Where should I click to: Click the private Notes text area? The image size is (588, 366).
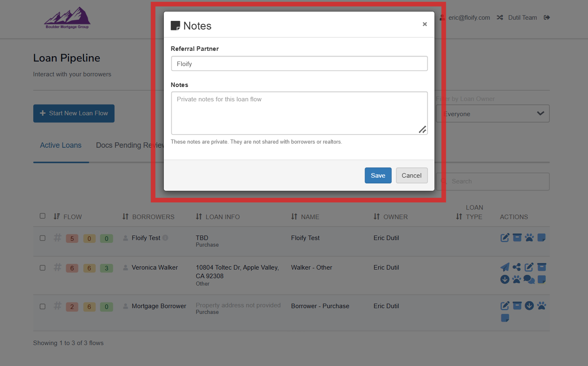pos(299,113)
